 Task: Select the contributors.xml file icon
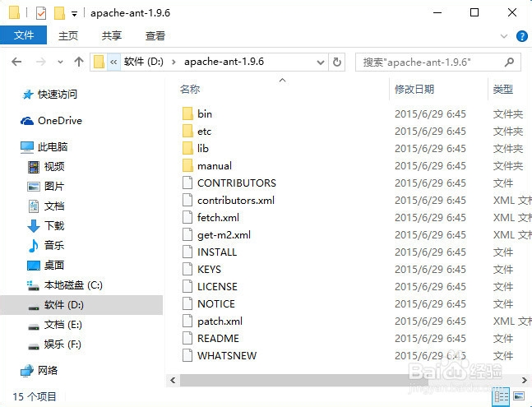187,200
